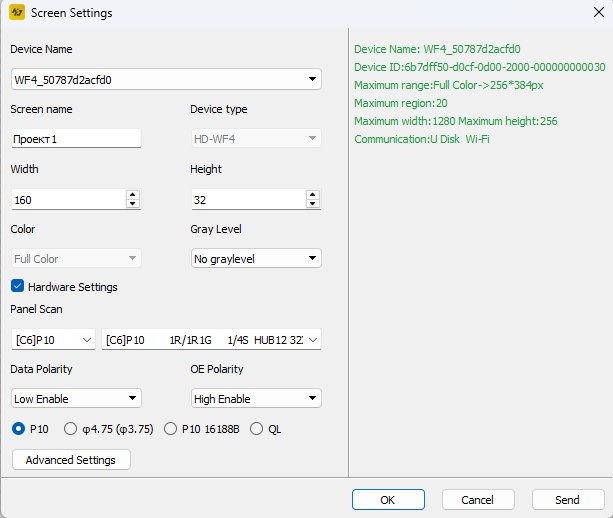Open the Gray Level dropdown

[256, 258]
